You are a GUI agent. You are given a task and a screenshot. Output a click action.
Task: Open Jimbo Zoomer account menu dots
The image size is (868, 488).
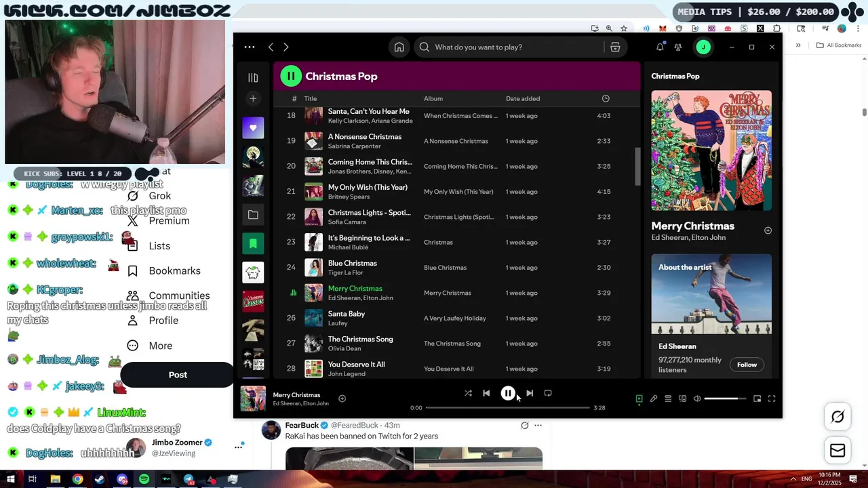click(239, 447)
